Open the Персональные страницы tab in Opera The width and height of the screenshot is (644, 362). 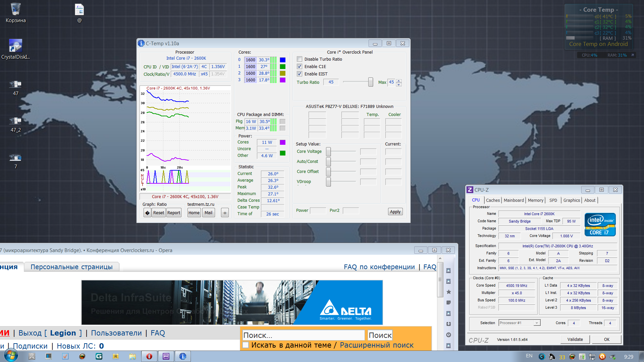[71, 267]
